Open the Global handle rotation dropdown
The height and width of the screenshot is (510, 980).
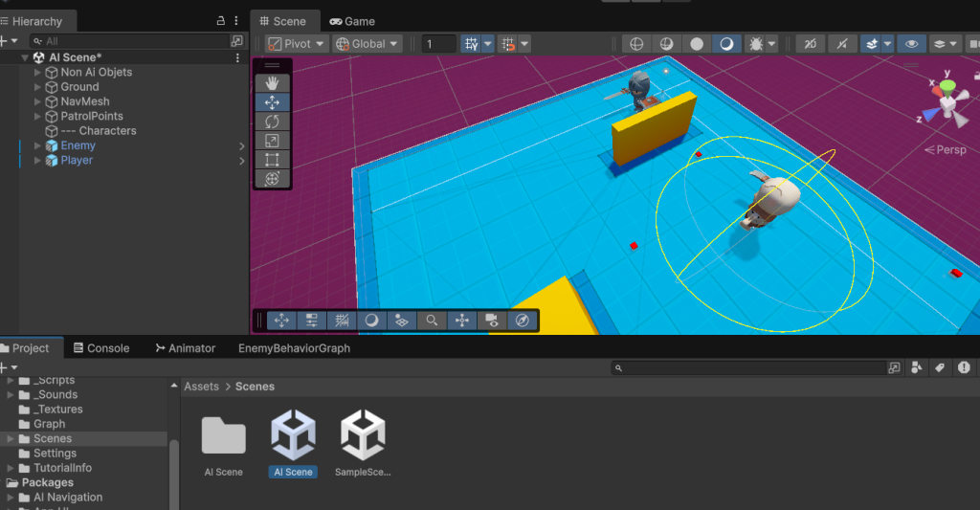[x=367, y=44]
